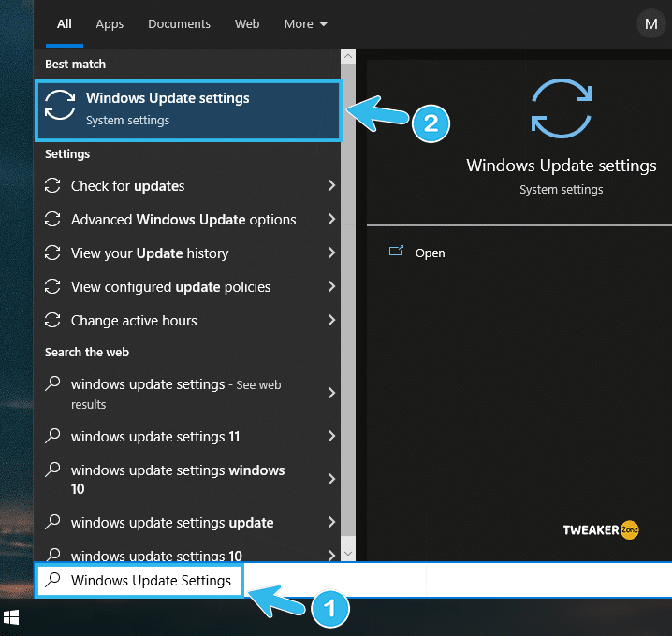The image size is (672, 636).
Task: Switch to the Apps tab
Action: pyautogui.click(x=110, y=24)
